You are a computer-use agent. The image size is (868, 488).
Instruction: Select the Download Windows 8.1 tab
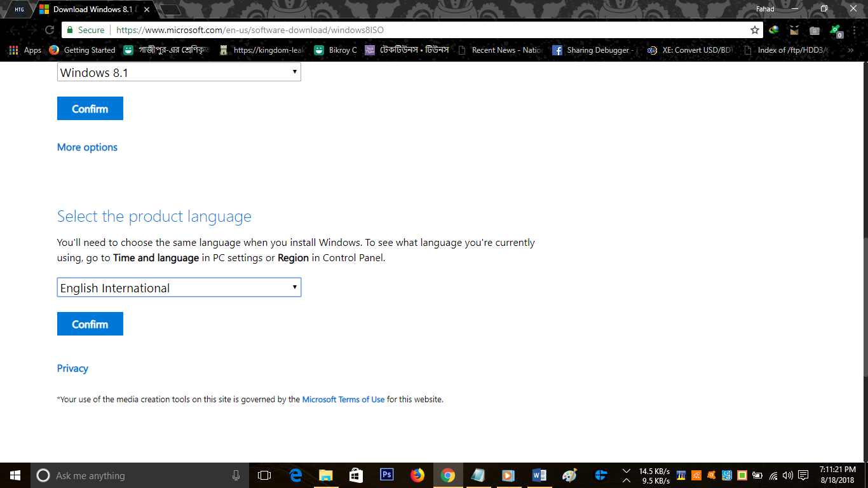point(93,10)
